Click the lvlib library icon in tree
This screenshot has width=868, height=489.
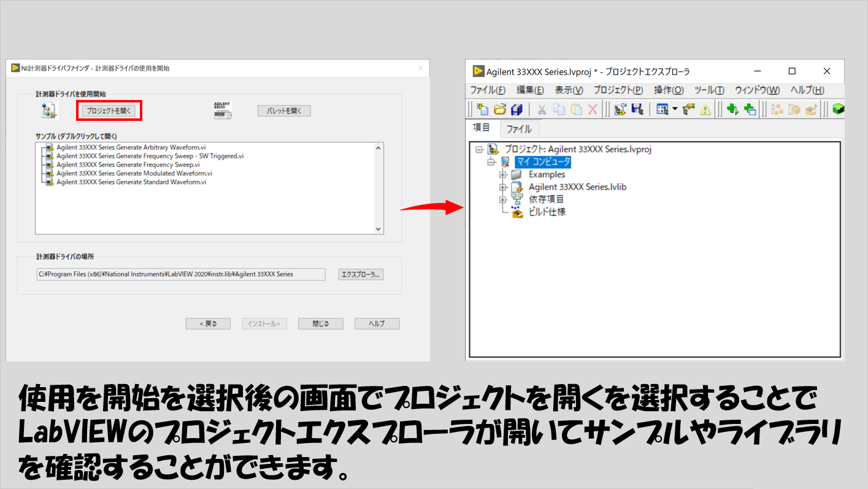pos(517,187)
